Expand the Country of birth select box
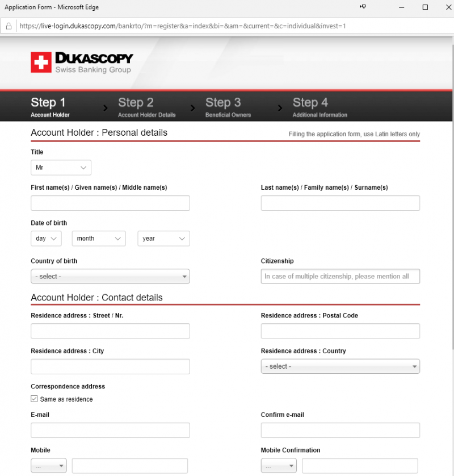Image resolution: width=454 pixels, height=476 pixels. click(x=111, y=276)
